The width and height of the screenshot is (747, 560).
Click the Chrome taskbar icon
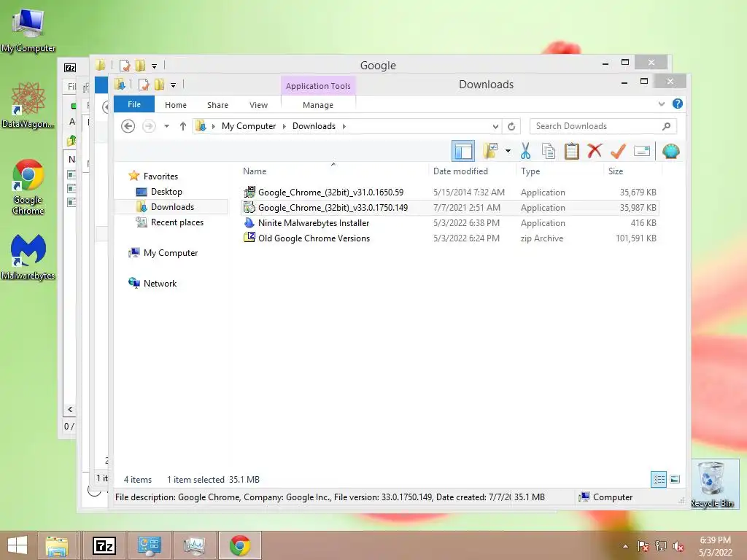(239, 545)
